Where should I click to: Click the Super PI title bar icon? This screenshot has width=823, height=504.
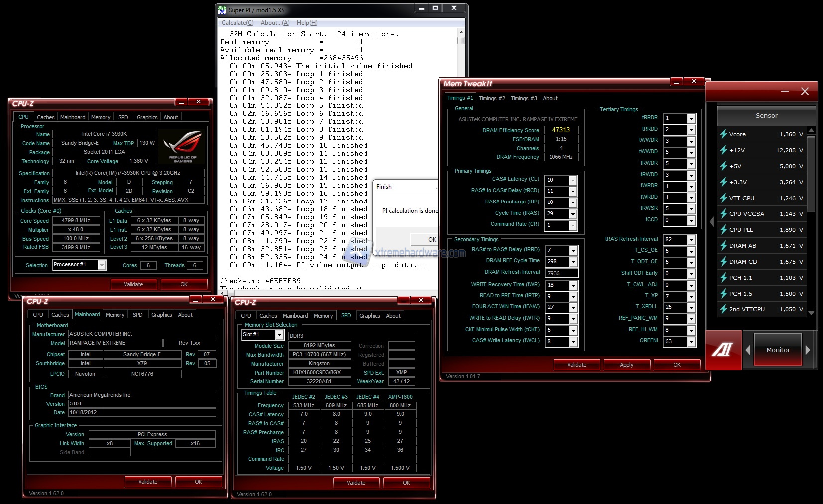[223, 10]
